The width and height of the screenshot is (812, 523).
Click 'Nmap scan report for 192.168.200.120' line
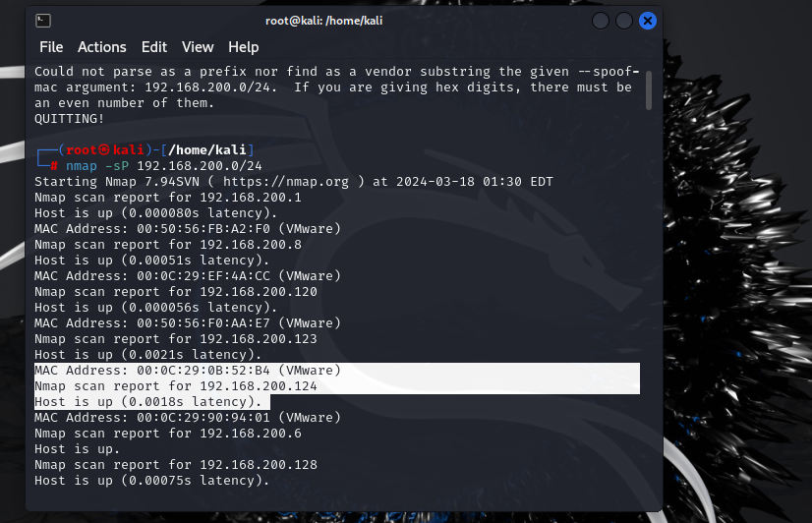coord(176,292)
